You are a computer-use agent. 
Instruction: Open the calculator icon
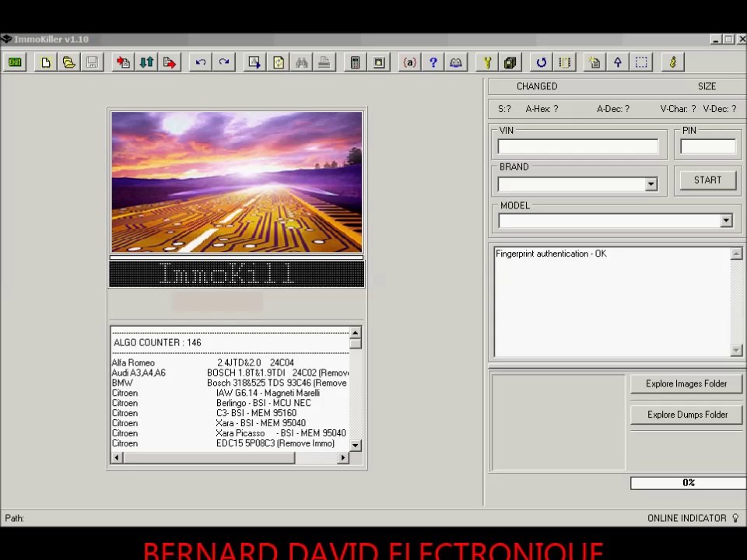pos(355,62)
